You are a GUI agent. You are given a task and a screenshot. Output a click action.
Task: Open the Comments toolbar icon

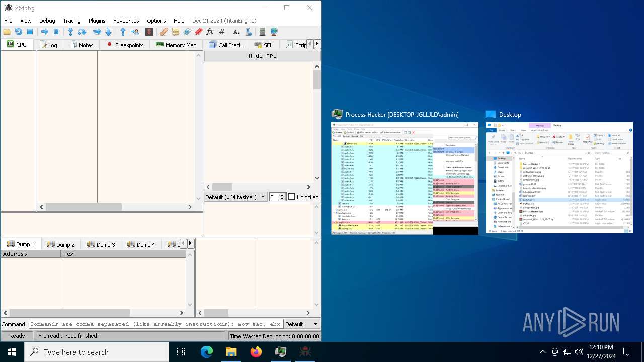coord(176,32)
